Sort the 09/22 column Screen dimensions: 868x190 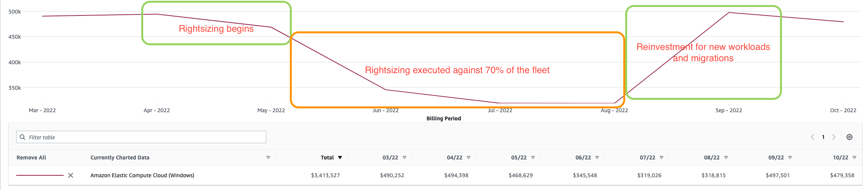790,157
